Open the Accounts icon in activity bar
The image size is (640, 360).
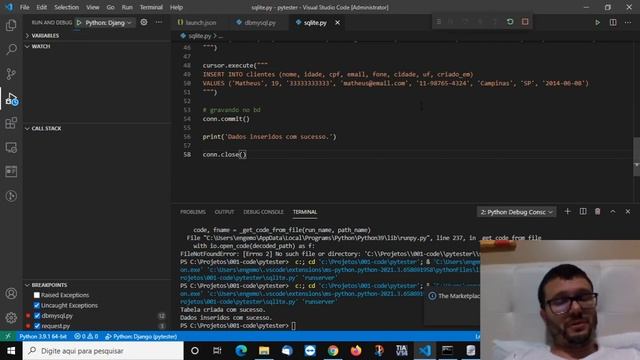coord(11,293)
